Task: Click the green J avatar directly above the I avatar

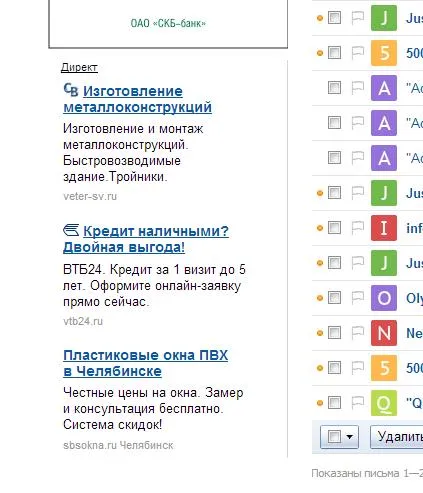Action: (x=384, y=193)
